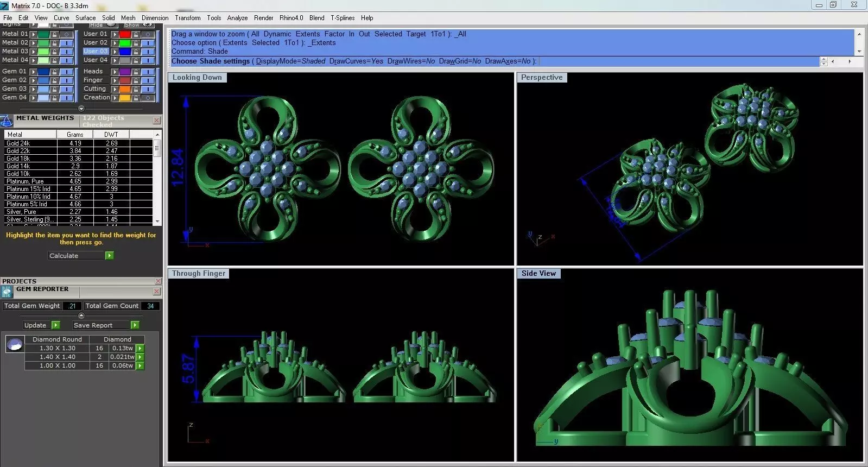This screenshot has width=868, height=467.
Task: Toggle visibility of Gem 03 layer
Action: (66, 89)
